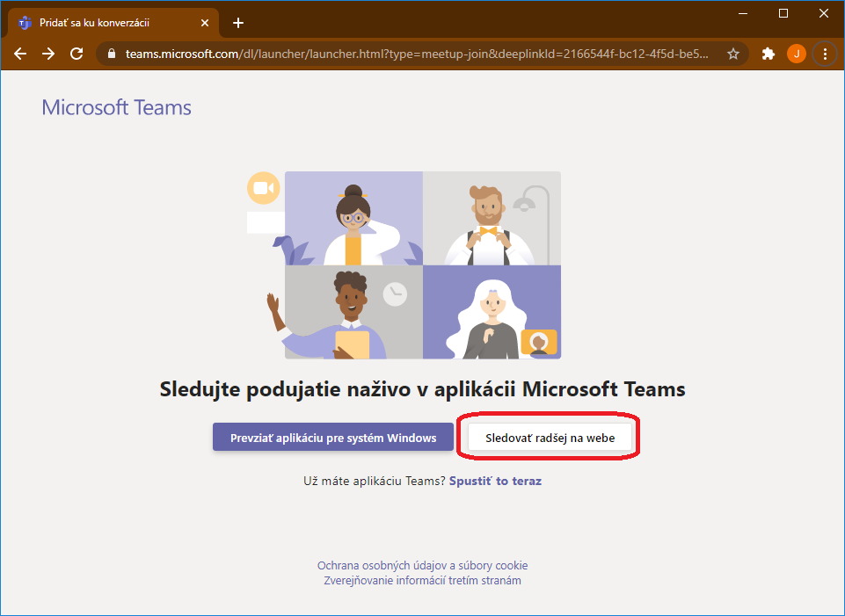Open the Chrome profile avatar J

(796, 54)
